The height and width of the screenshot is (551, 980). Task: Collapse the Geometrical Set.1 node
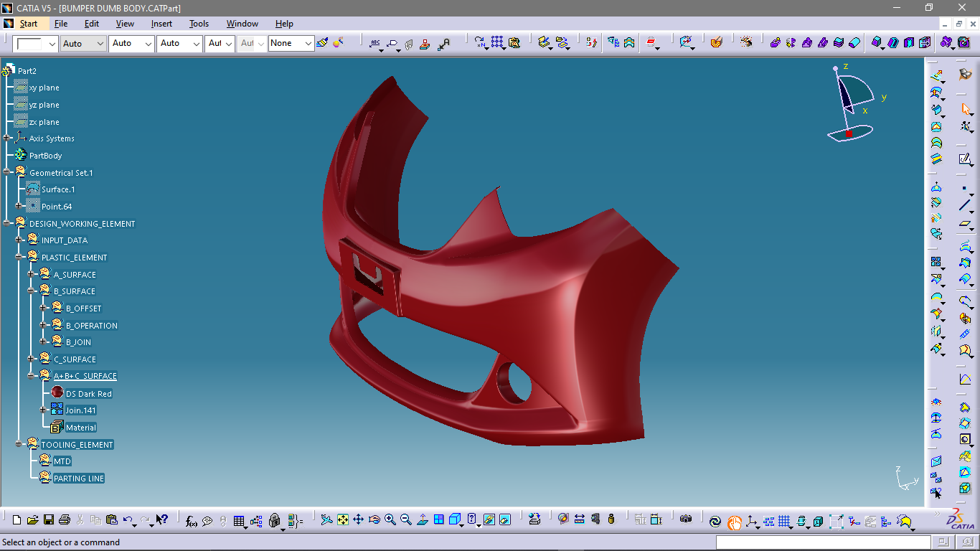point(6,172)
